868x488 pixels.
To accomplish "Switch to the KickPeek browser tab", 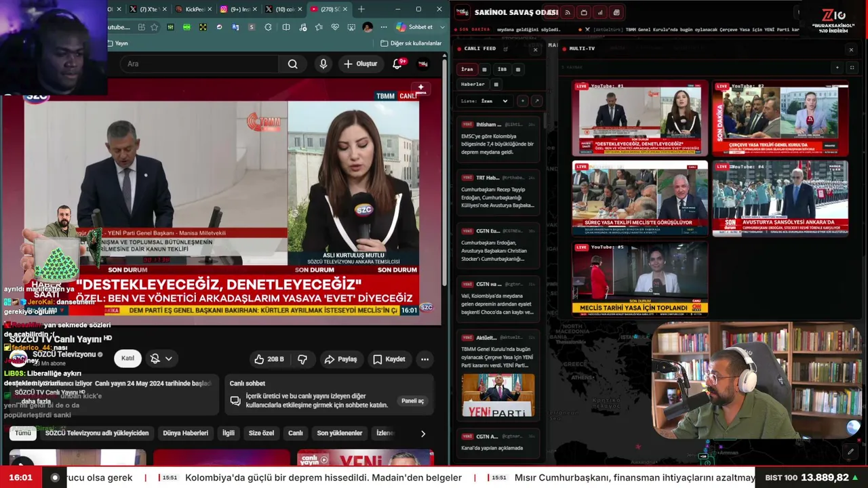I will pyautogui.click(x=192, y=9).
